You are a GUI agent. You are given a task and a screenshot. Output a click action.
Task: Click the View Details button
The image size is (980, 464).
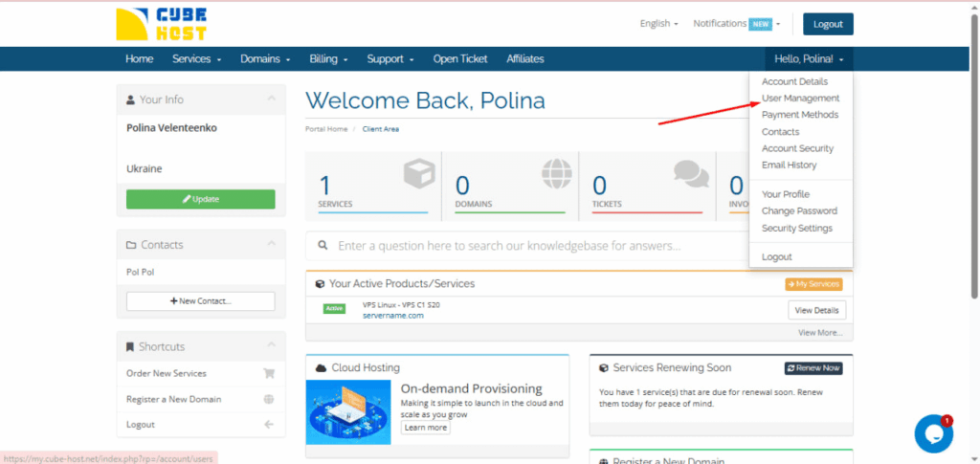click(x=816, y=310)
